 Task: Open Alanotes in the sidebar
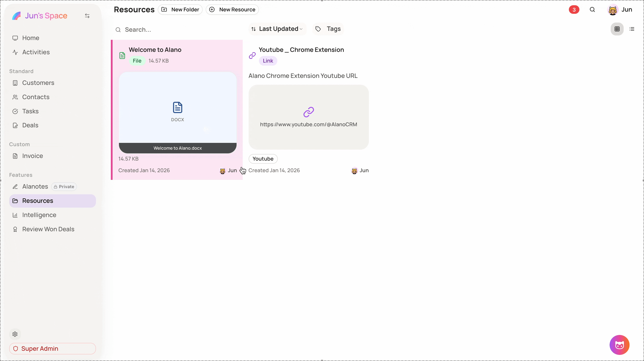coord(35,187)
